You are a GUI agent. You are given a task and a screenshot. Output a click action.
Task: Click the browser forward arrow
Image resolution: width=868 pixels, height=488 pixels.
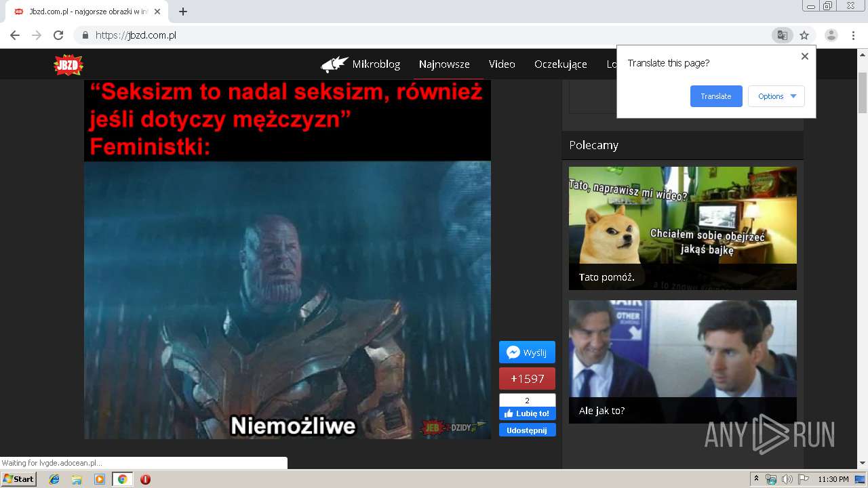click(37, 35)
